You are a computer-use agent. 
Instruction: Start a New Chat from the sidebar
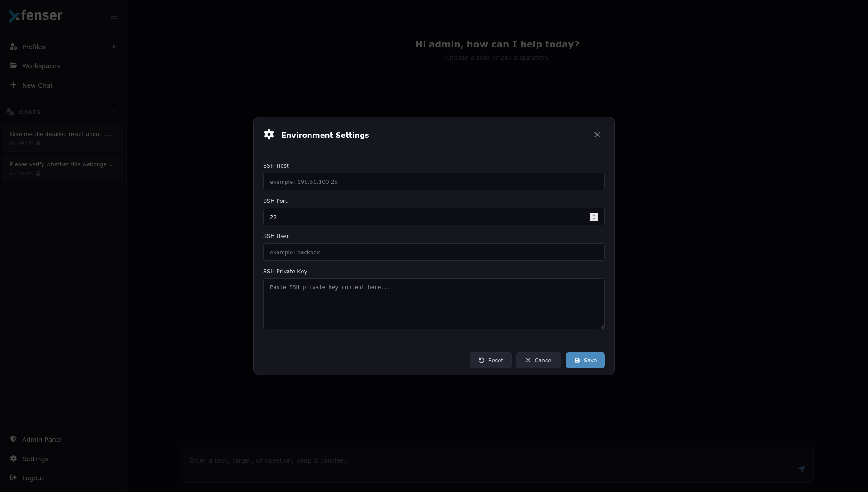point(37,85)
